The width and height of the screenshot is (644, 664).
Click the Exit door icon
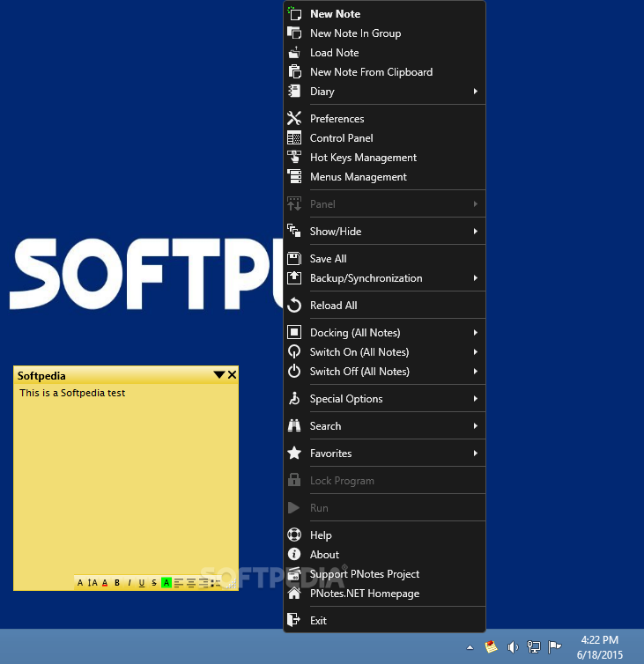(x=294, y=620)
